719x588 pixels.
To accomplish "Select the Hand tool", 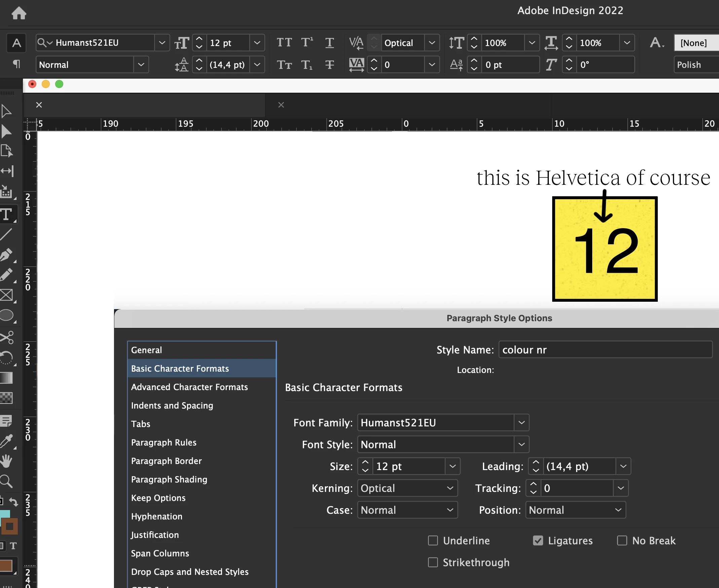I will point(6,461).
